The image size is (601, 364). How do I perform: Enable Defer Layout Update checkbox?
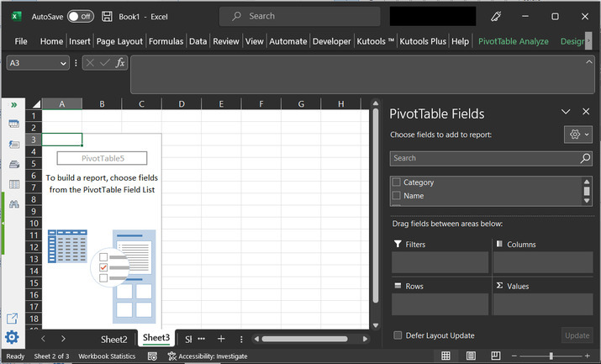pos(398,335)
